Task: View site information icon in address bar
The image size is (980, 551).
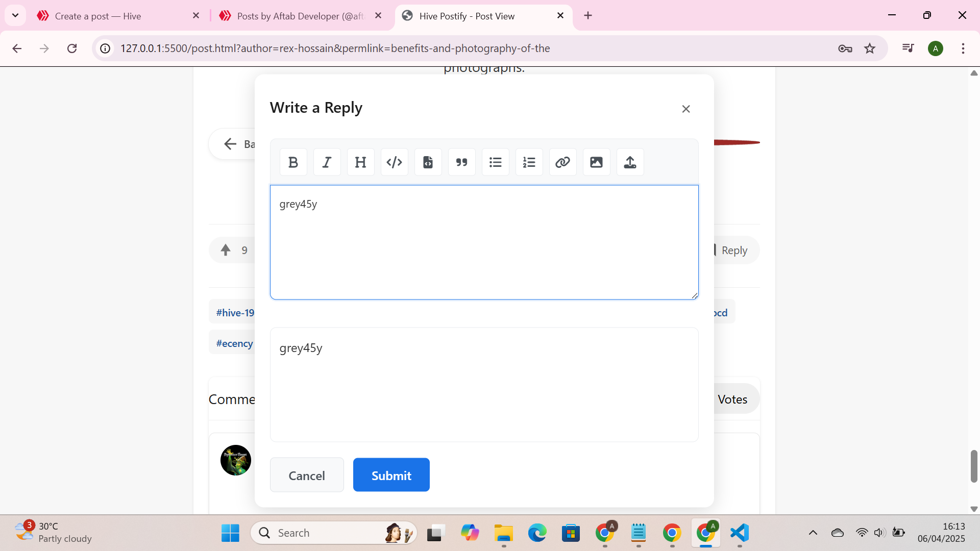Action: (105, 48)
